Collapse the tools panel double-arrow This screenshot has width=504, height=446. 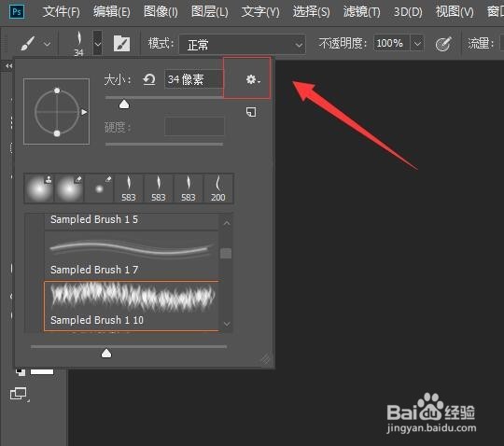pyautogui.click(x=8, y=66)
